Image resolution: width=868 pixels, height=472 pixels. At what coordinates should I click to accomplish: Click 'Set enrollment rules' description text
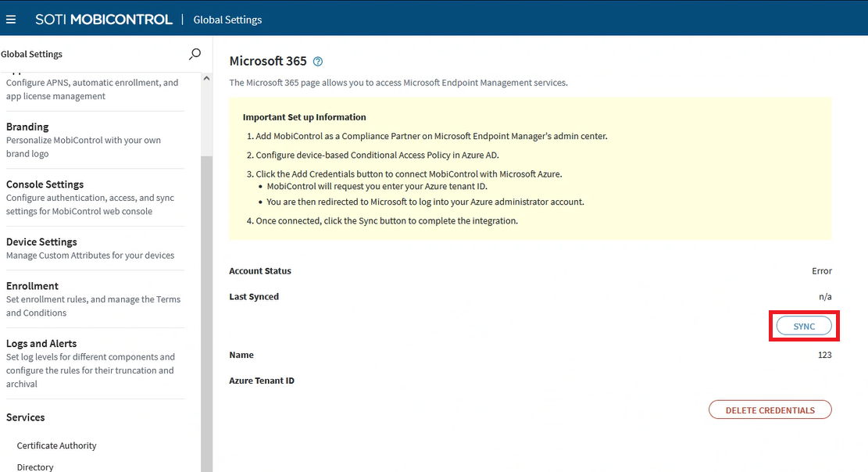[93, 306]
